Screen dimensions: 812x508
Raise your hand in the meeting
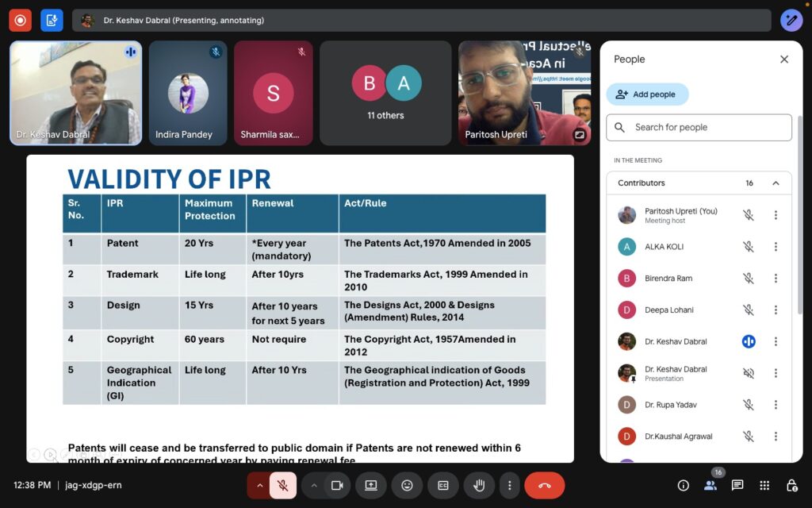tap(479, 485)
